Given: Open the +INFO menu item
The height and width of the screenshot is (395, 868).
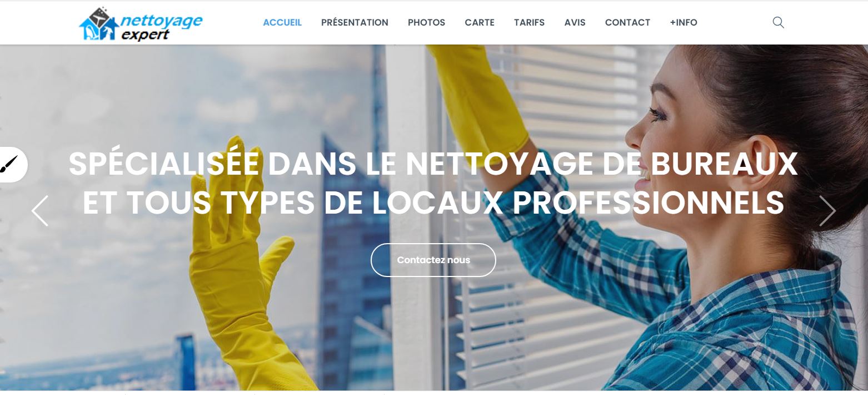Looking at the screenshot, I should [684, 23].
